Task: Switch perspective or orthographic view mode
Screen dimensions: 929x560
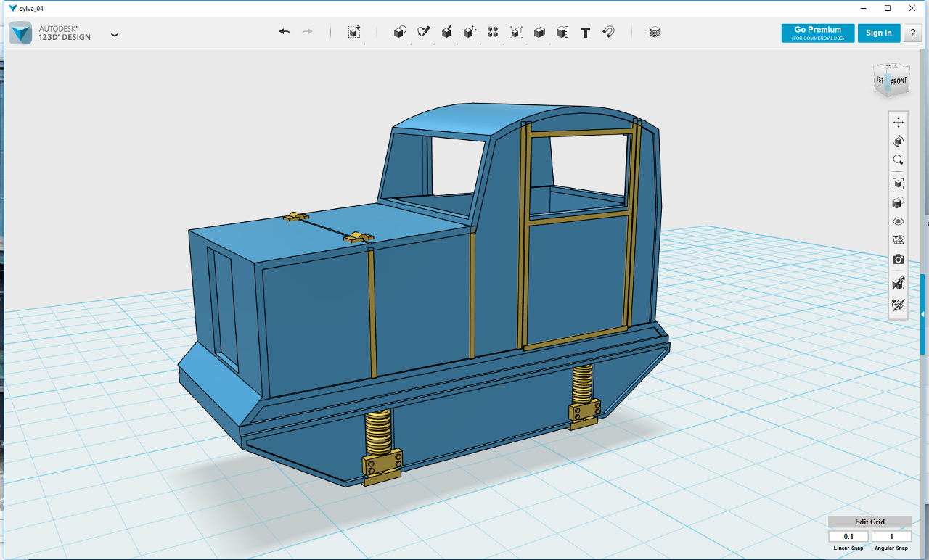Action: [899, 202]
